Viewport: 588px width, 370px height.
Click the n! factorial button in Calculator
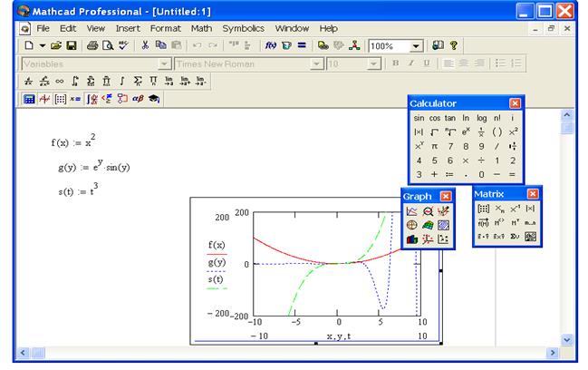497,118
